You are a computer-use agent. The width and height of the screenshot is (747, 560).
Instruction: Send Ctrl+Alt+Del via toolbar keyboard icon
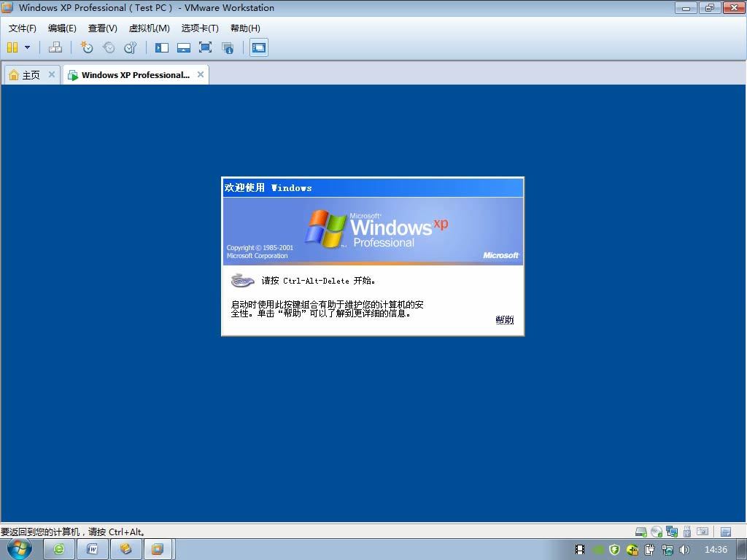point(55,47)
